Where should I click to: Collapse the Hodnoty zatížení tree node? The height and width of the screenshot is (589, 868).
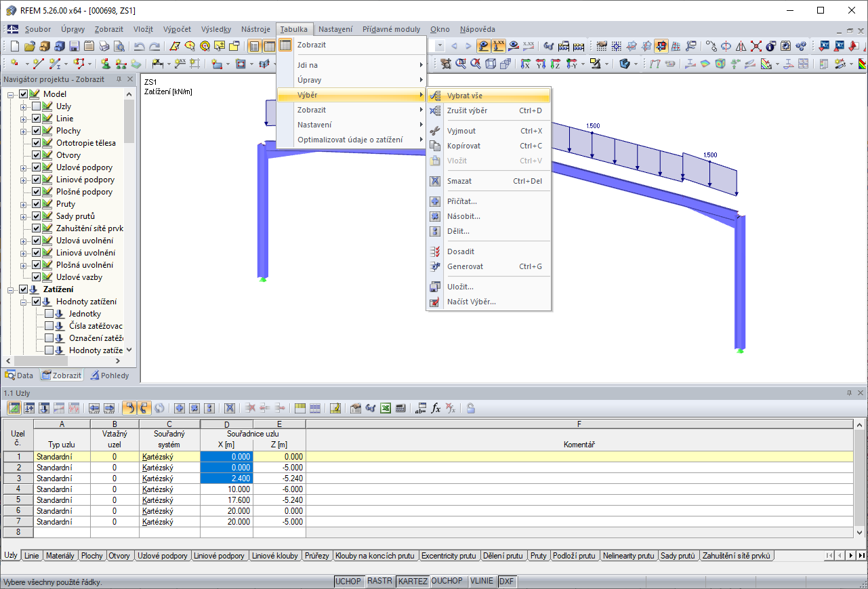click(24, 302)
